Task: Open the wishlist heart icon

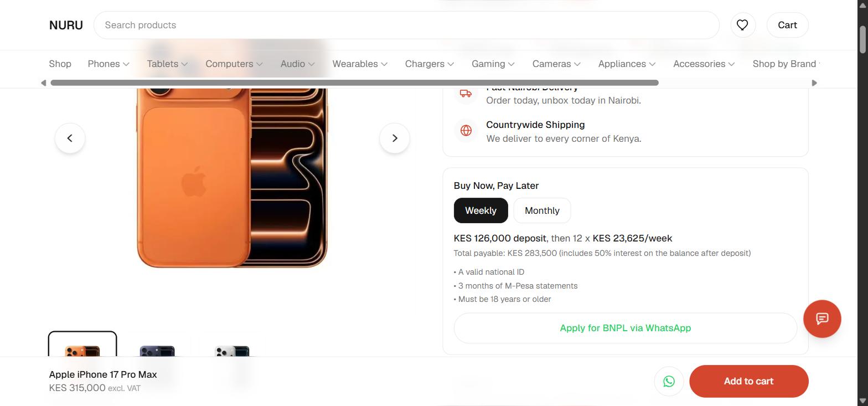Action: point(743,25)
